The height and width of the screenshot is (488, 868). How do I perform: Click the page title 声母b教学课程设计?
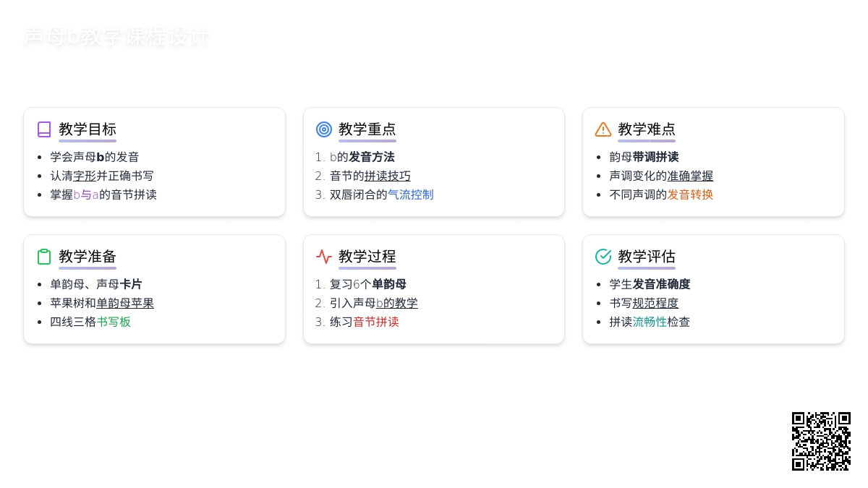click(116, 37)
